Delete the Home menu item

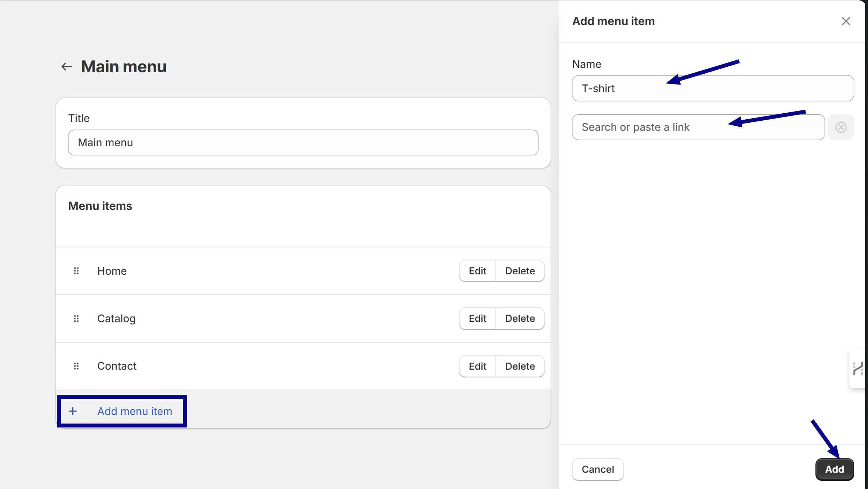pos(520,271)
